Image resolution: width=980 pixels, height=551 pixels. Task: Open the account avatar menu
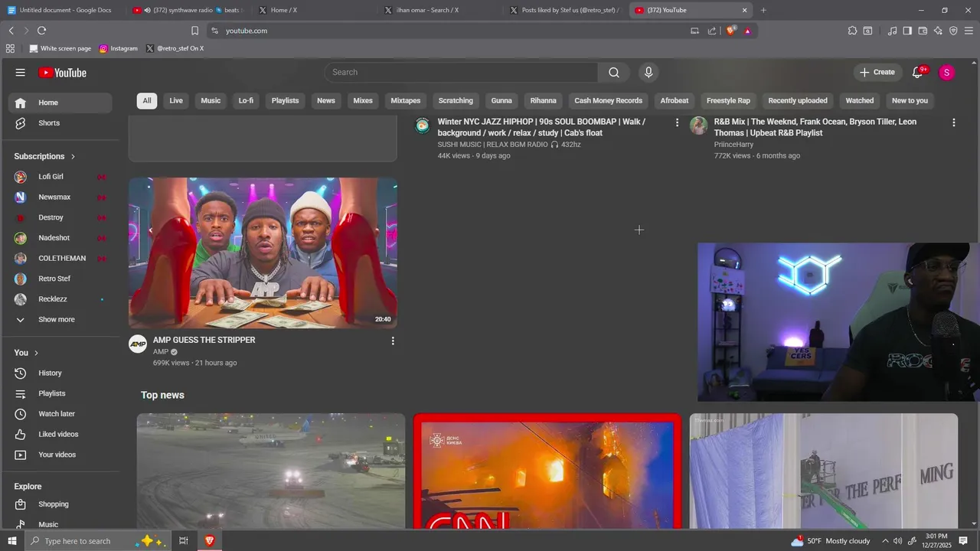tap(946, 72)
